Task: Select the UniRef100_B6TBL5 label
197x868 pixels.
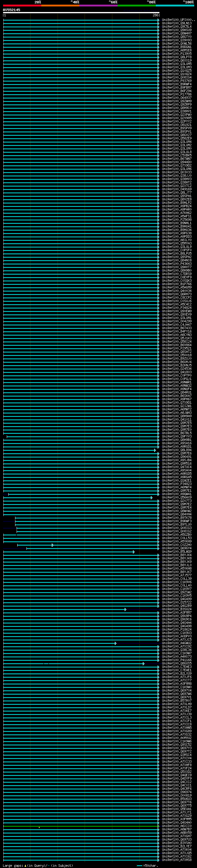Action: click(x=176, y=433)
